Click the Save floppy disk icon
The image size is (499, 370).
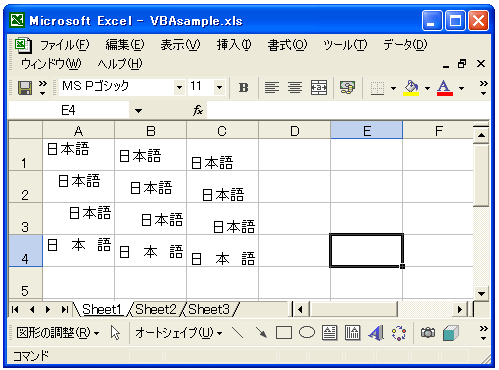(x=24, y=88)
